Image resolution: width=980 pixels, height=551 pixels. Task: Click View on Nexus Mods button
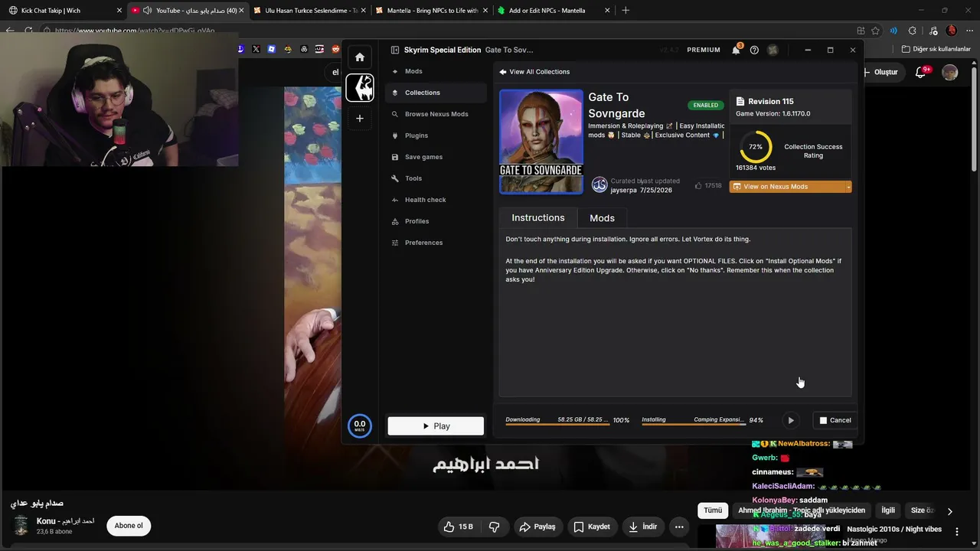point(786,187)
